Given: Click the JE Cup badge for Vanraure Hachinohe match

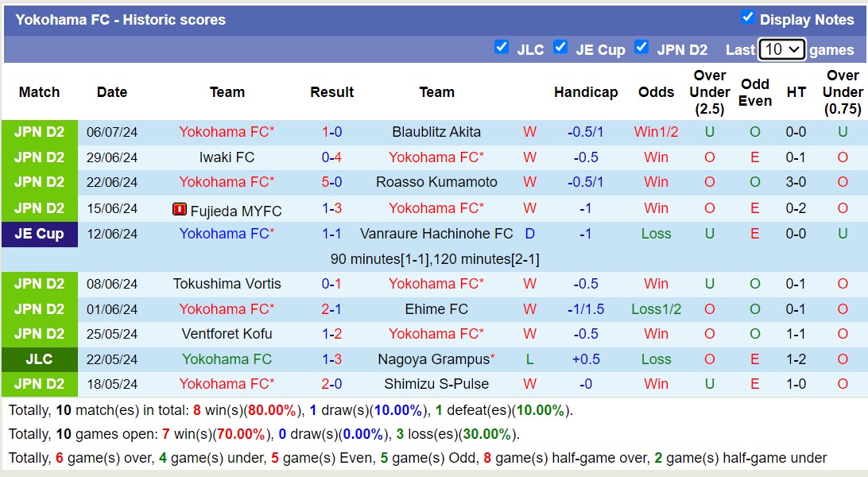Looking at the screenshot, I should pyautogui.click(x=39, y=233).
